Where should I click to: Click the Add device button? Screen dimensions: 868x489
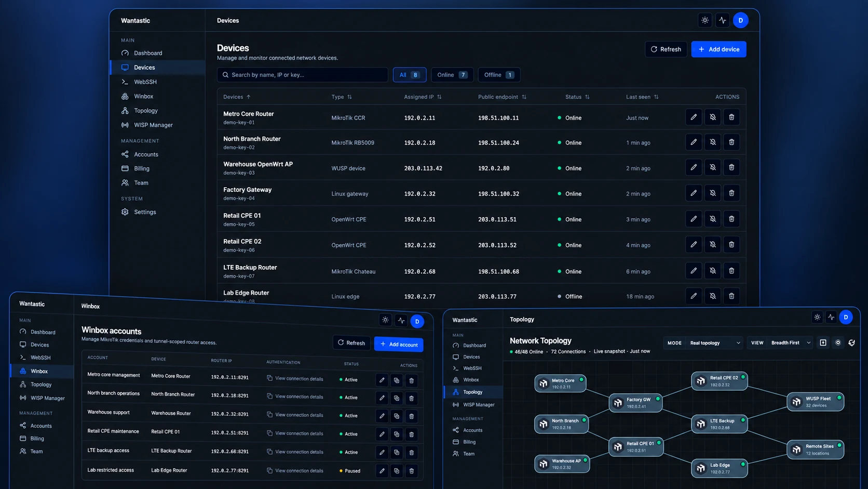click(x=718, y=49)
